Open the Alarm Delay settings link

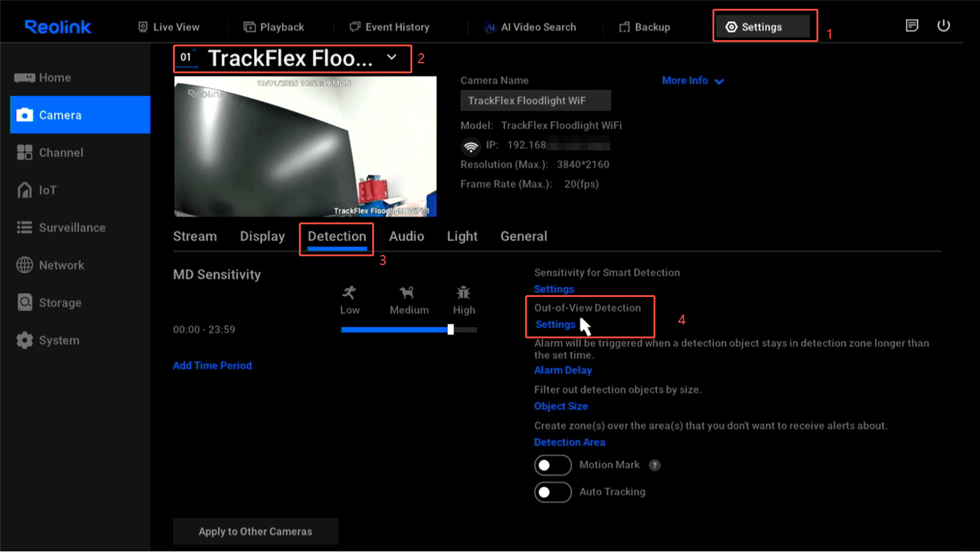(x=563, y=370)
